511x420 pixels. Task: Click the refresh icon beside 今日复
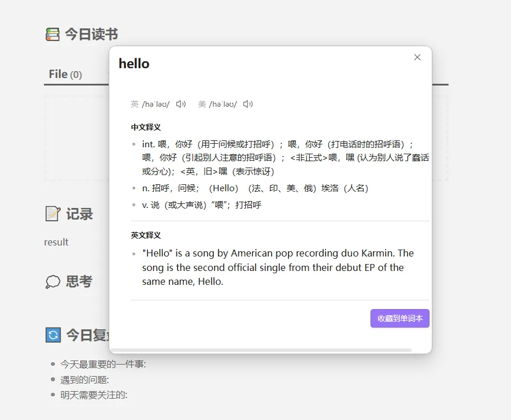pyautogui.click(x=53, y=335)
